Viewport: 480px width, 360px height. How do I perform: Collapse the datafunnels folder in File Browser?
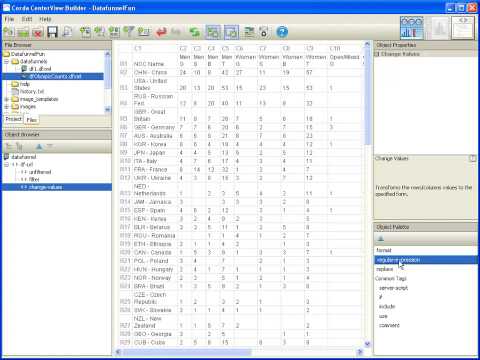[6, 62]
